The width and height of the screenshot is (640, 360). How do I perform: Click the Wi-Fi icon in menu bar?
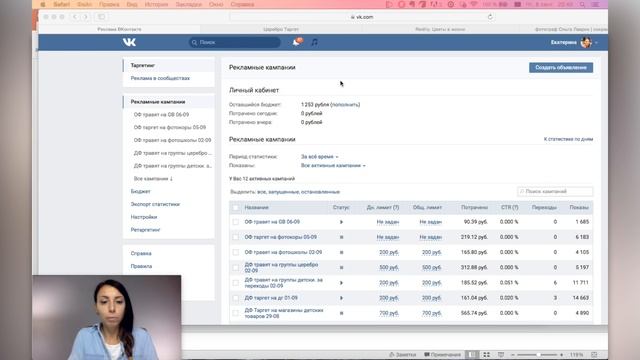(474, 4)
